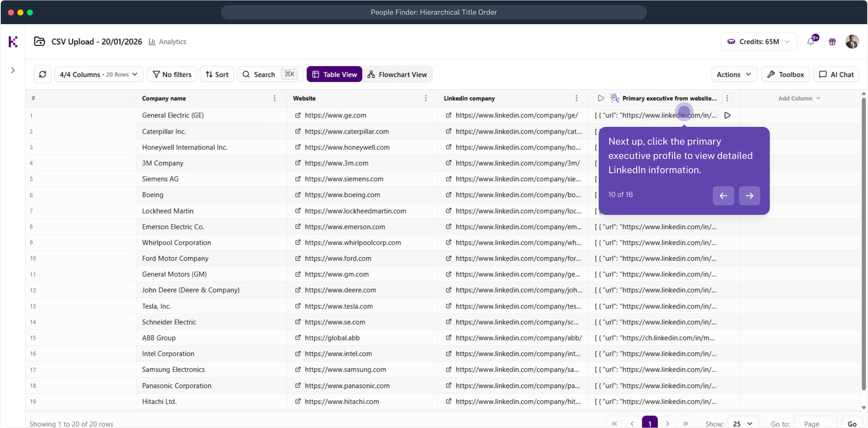Select the Hitachi Ltd. company cell

click(211, 401)
